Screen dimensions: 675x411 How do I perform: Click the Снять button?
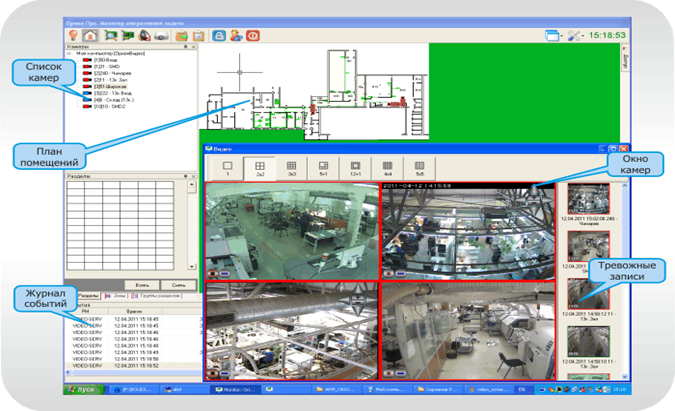[178, 285]
